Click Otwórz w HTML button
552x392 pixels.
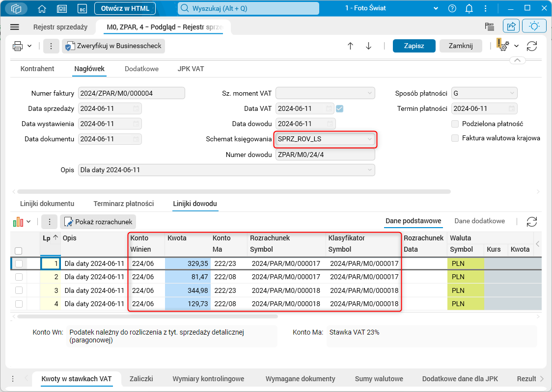coord(125,8)
